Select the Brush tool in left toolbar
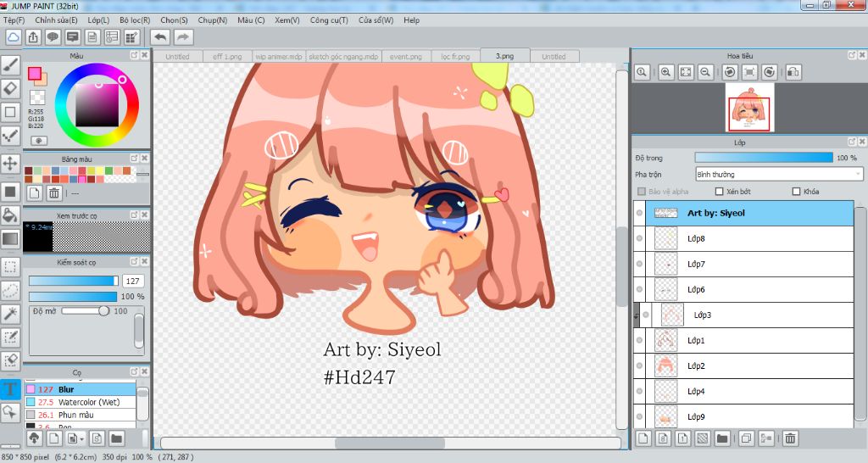 tap(10, 64)
